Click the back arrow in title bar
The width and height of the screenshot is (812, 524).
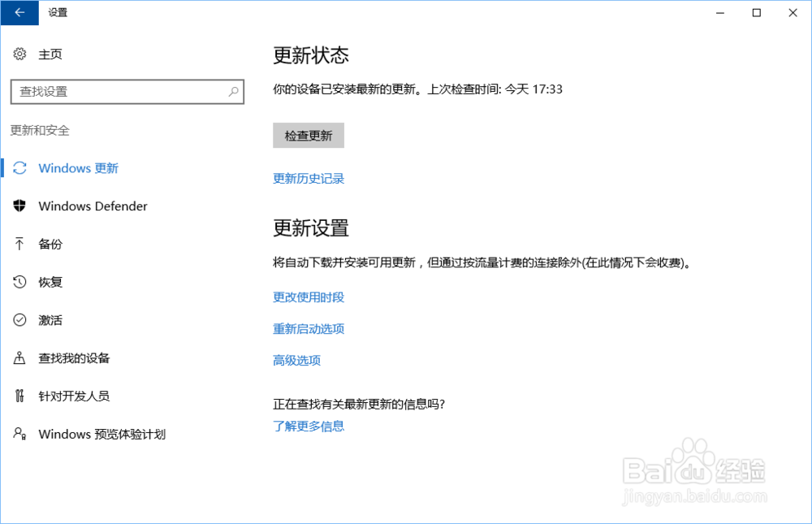pos(19,12)
